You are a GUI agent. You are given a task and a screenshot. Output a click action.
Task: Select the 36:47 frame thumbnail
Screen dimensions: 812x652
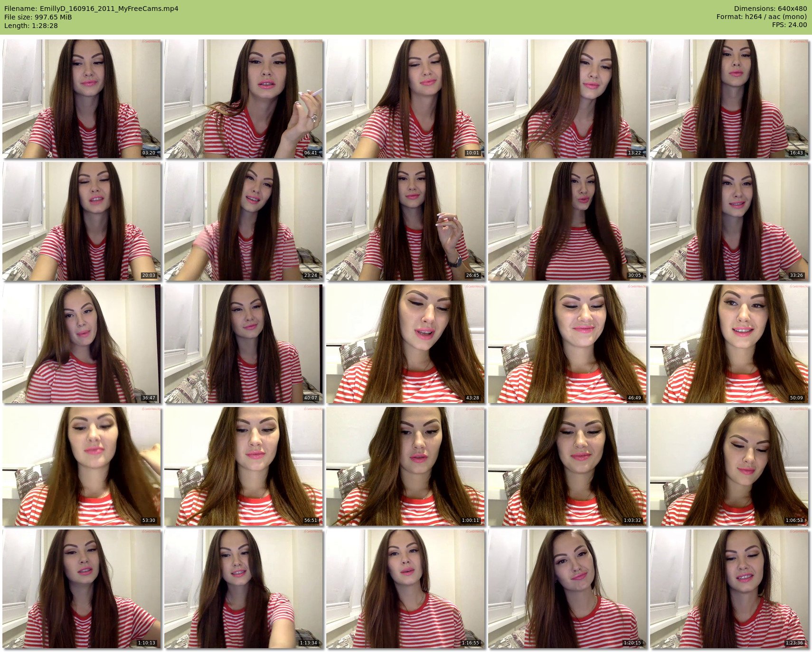point(82,344)
